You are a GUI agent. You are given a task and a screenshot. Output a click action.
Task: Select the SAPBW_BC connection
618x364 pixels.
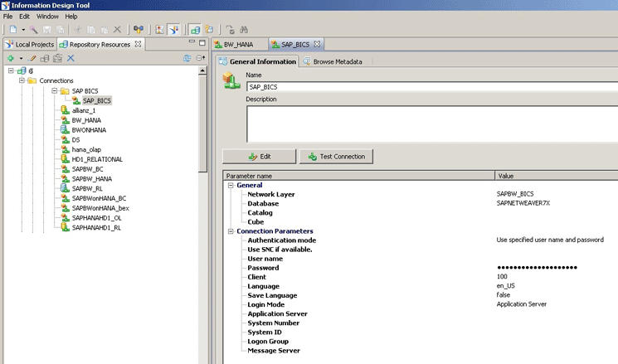tap(87, 169)
